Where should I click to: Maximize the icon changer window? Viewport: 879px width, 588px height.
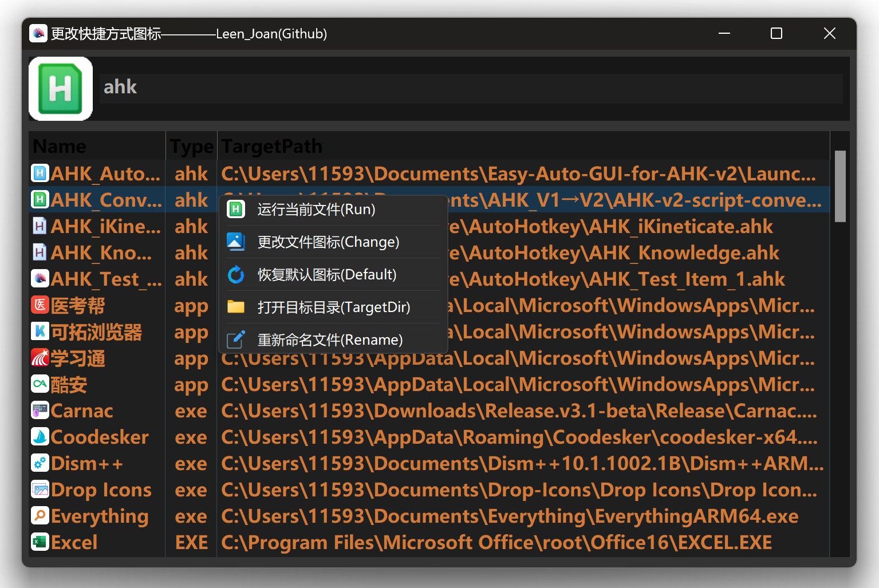pos(776,34)
